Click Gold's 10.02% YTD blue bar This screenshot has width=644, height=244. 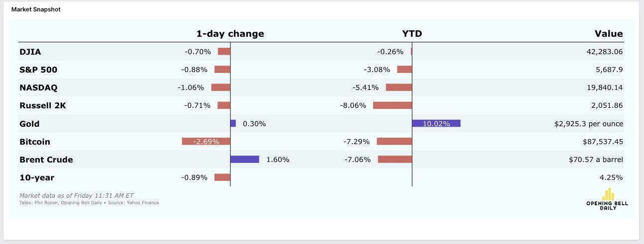(x=436, y=124)
